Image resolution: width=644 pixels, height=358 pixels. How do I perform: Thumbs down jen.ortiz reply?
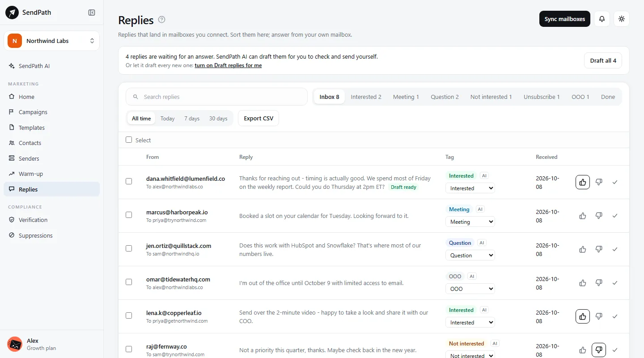coord(599,249)
